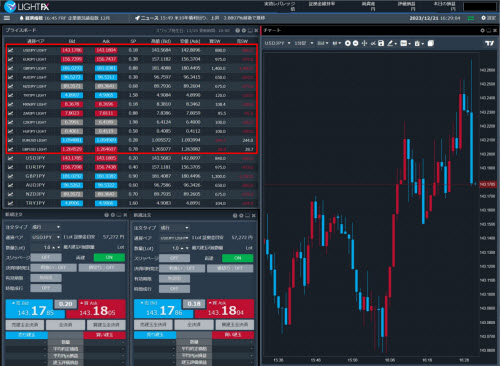
Task: Open settings via the top-right gear icon
Action: click(483, 18)
